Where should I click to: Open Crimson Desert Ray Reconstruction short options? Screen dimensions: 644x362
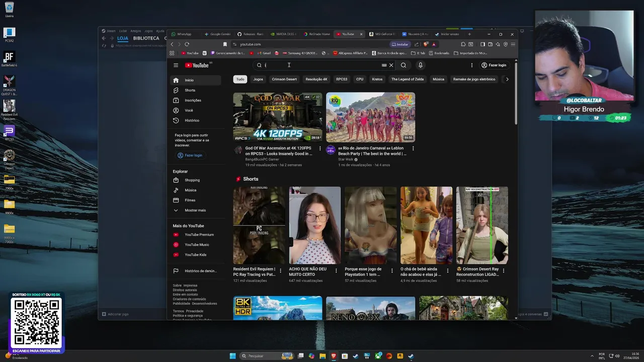pos(504,270)
